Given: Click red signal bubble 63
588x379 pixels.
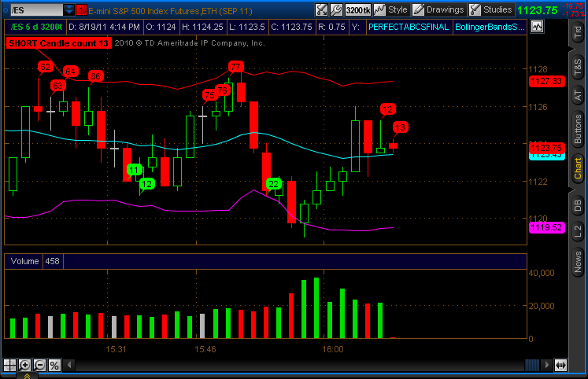Looking at the screenshot, I should click(x=57, y=86).
